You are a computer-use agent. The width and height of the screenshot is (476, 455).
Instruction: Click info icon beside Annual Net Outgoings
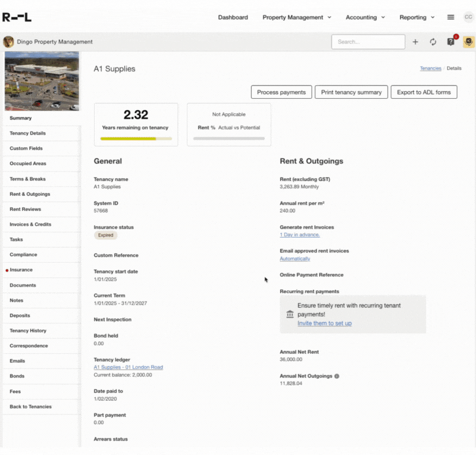(x=337, y=376)
